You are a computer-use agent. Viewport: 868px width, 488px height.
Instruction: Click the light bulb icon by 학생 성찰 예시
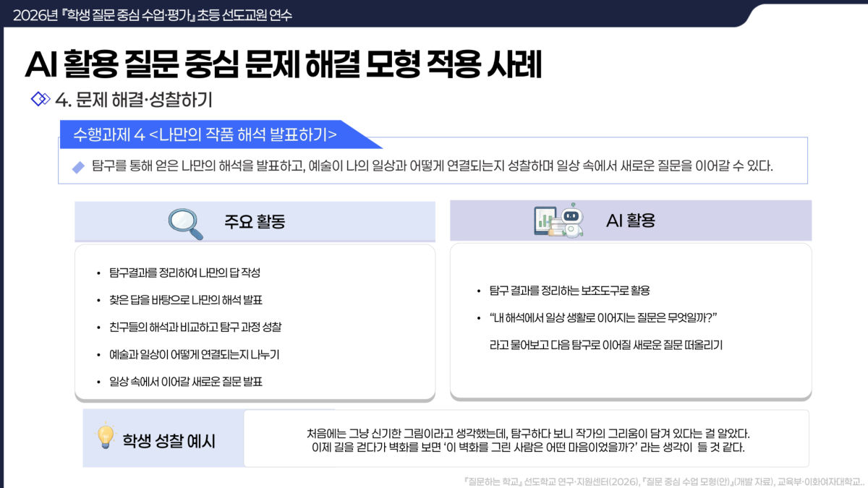point(106,436)
